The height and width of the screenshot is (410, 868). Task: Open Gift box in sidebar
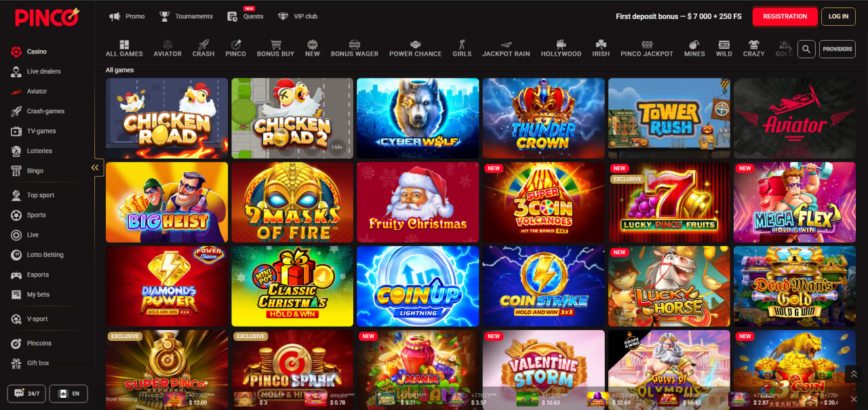tap(37, 363)
